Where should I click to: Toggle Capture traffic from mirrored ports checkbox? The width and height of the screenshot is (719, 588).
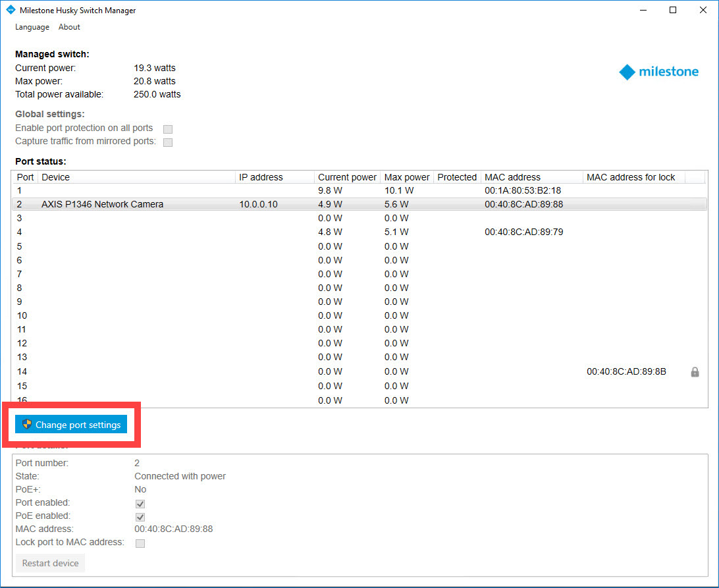click(x=168, y=142)
